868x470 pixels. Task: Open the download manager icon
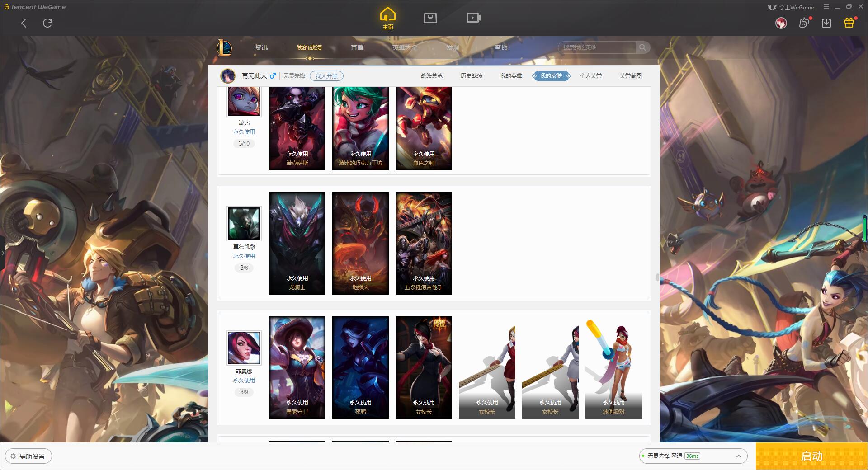point(826,23)
